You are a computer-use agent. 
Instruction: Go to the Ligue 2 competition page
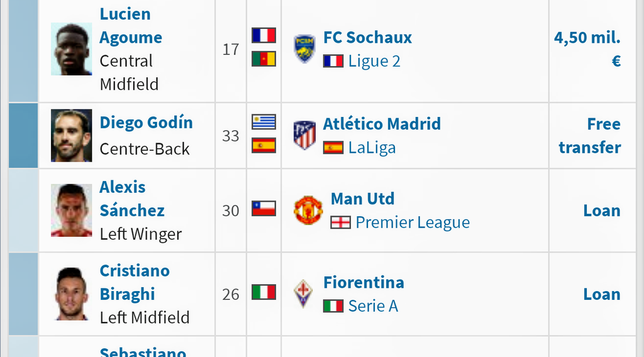coord(374,61)
